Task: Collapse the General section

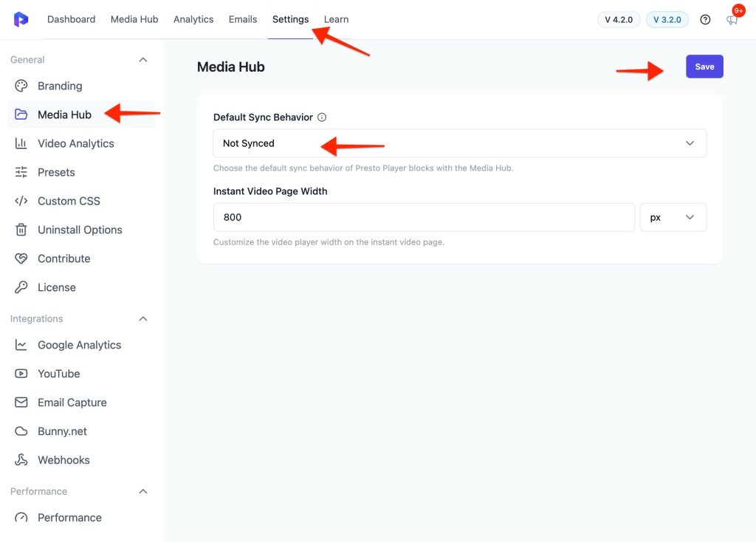Action: coord(142,60)
